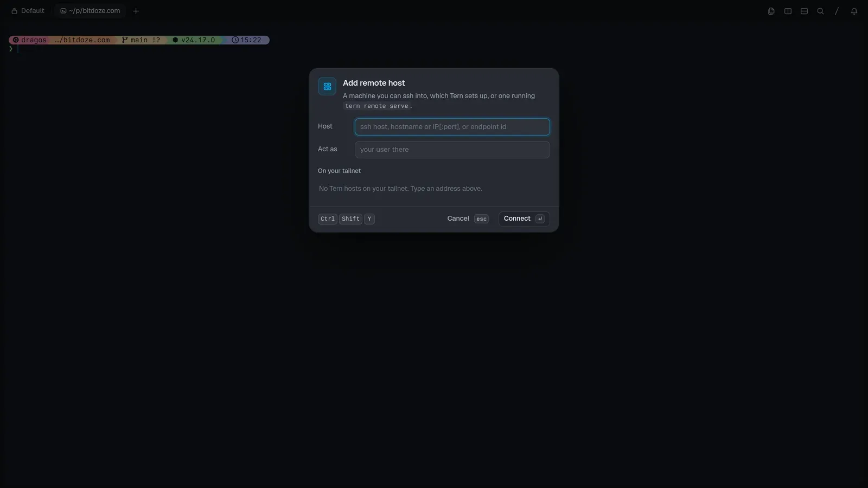Click the server icon in dialog header
Viewport: 868px width, 488px height.
tap(327, 86)
